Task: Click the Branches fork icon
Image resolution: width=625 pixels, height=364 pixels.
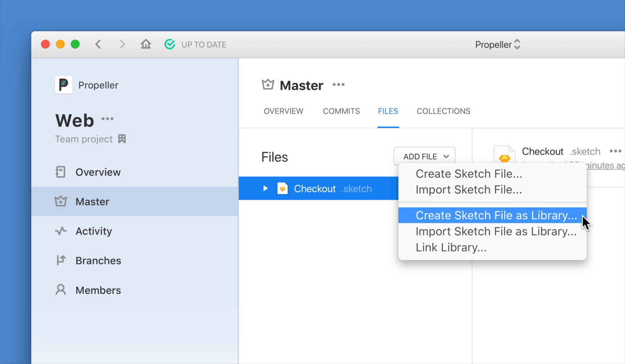Action: click(x=61, y=260)
